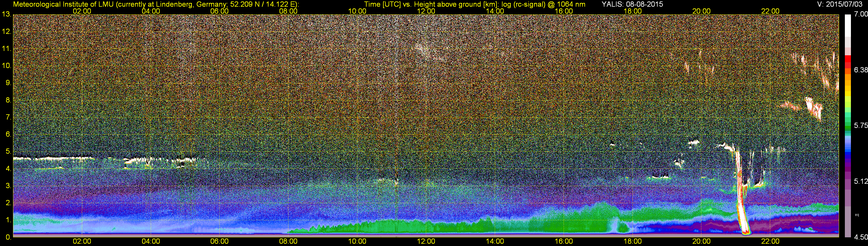Click 14:00 on the top time axis
Screen dimensions: 868x246
click(x=495, y=11)
